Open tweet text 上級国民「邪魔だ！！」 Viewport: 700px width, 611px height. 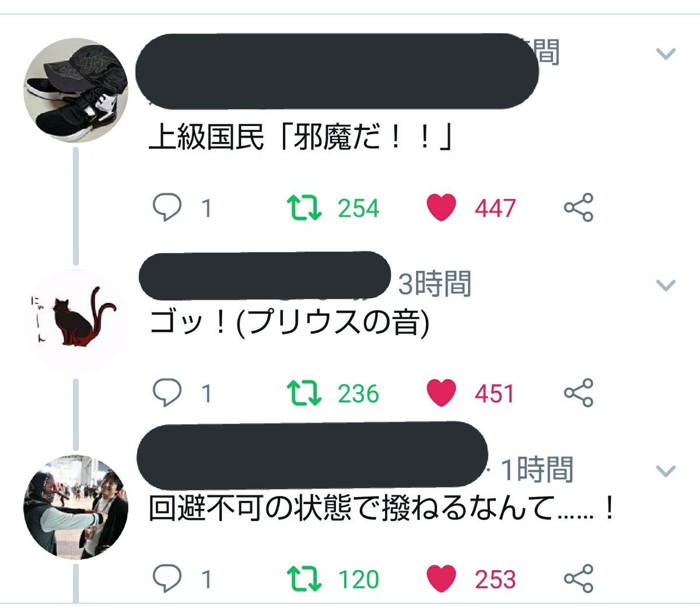tap(301, 138)
